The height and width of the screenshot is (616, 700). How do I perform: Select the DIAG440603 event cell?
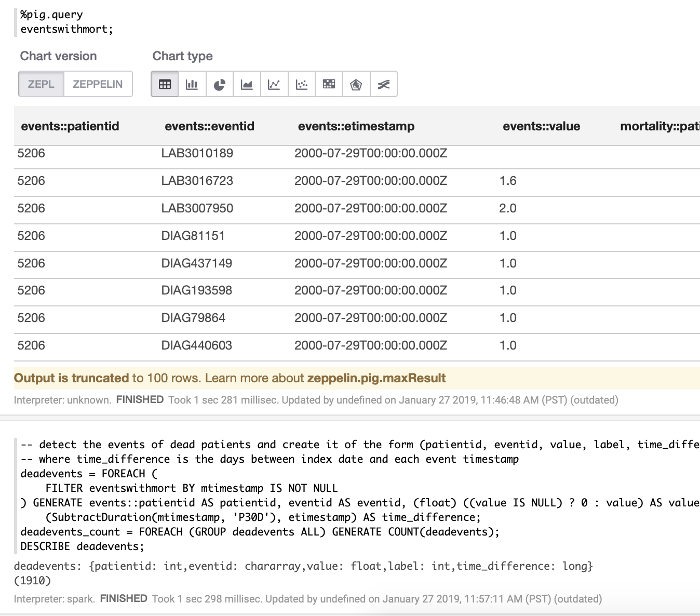coord(197,345)
